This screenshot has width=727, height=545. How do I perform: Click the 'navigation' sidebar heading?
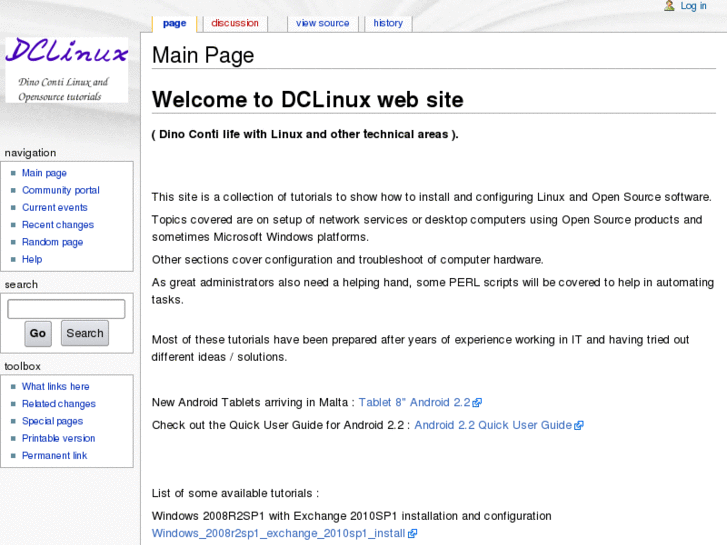click(30, 153)
